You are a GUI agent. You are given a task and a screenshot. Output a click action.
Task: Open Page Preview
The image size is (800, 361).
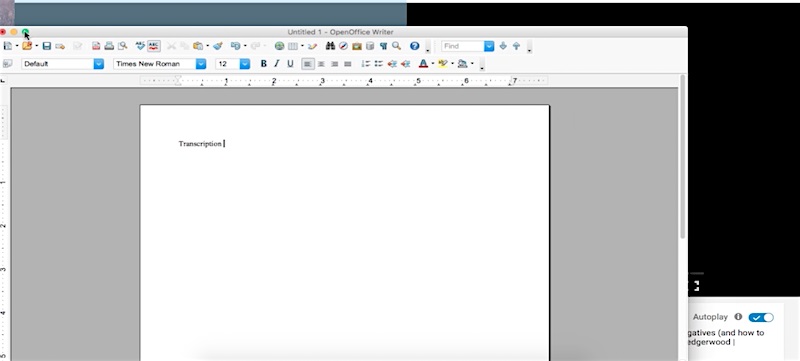[122, 46]
